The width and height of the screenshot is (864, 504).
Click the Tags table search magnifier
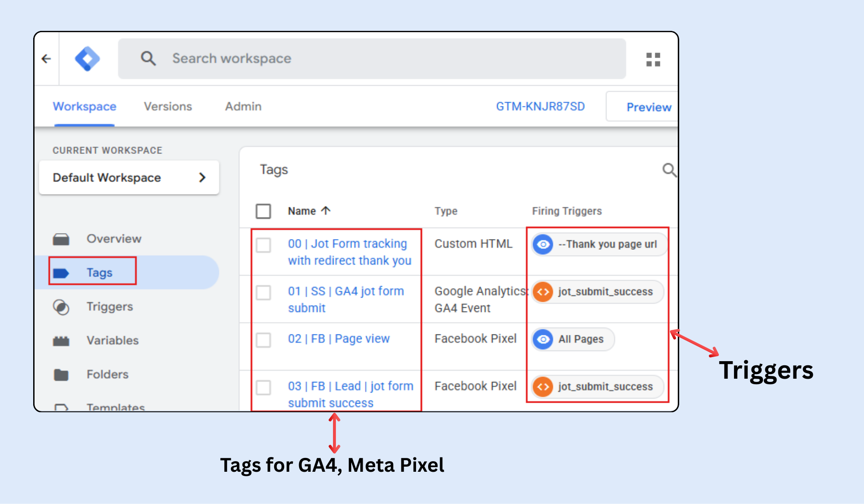point(669,170)
